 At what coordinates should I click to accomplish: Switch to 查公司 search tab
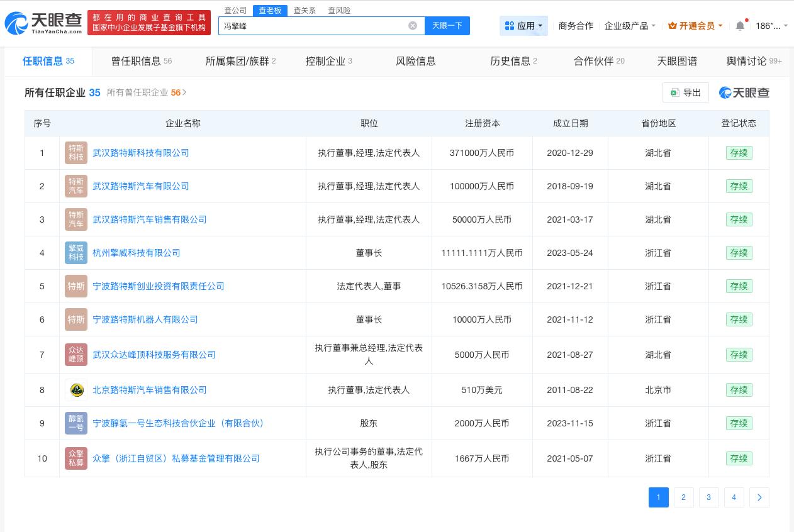click(x=236, y=11)
